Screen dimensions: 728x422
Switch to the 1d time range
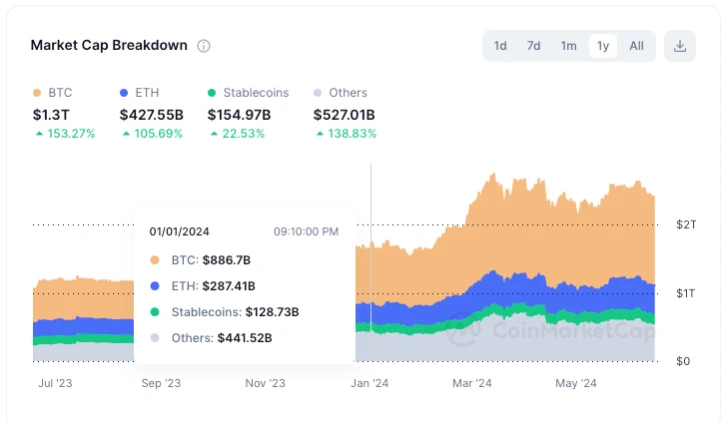pyautogui.click(x=500, y=46)
